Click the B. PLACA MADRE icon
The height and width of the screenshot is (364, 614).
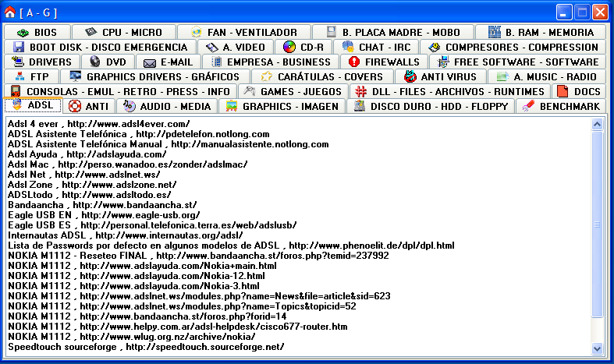pyautogui.click(x=332, y=32)
